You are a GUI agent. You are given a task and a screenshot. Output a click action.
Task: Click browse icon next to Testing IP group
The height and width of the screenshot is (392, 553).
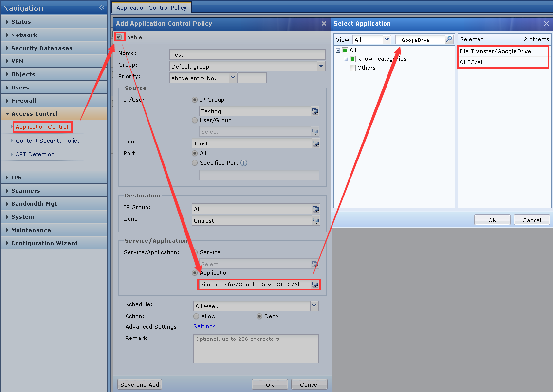click(x=315, y=111)
